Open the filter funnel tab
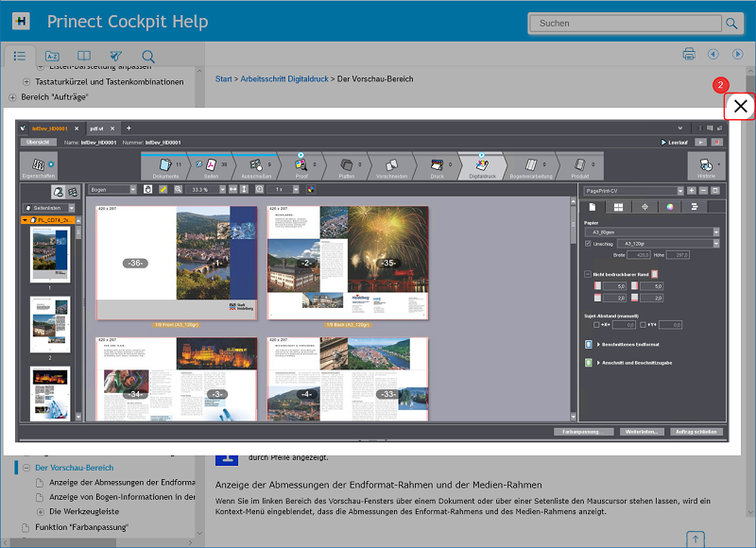Image resolution: width=756 pixels, height=548 pixels. click(x=115, y=56)
